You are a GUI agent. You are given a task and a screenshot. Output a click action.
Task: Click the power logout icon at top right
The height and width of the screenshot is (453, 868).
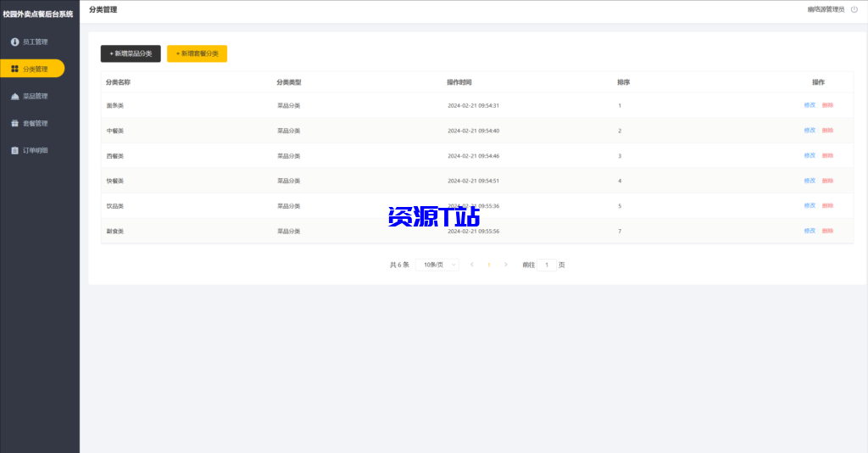pyautogui.click(x=854, y=9)
